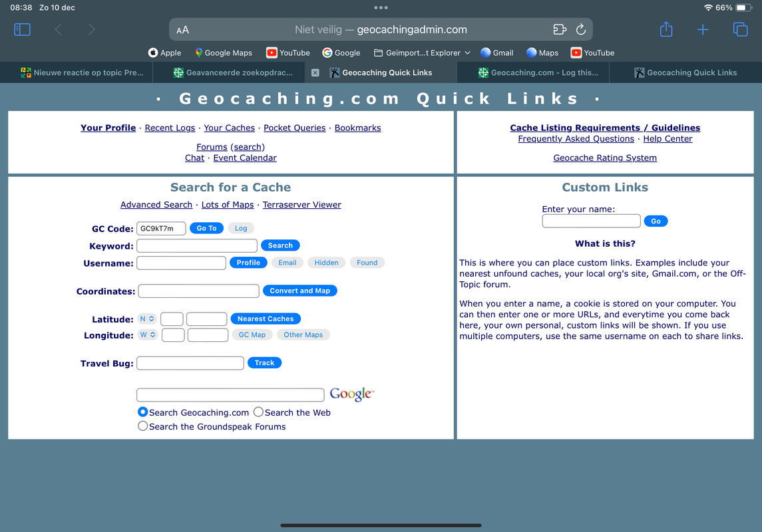The width and height of the screenshot is (762, 532).
Task: Show the tab overview
Action: click(x=740, y=30)
